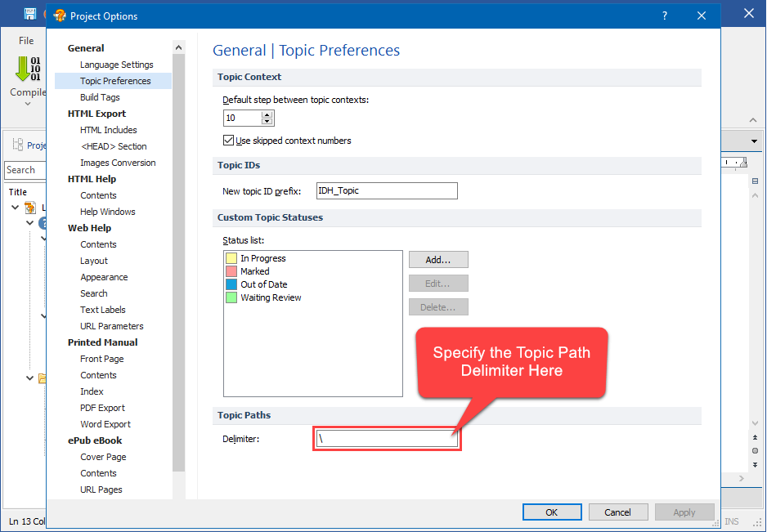
Task: Select the ePub eBook category heading
Action: (x=95, y=440)
